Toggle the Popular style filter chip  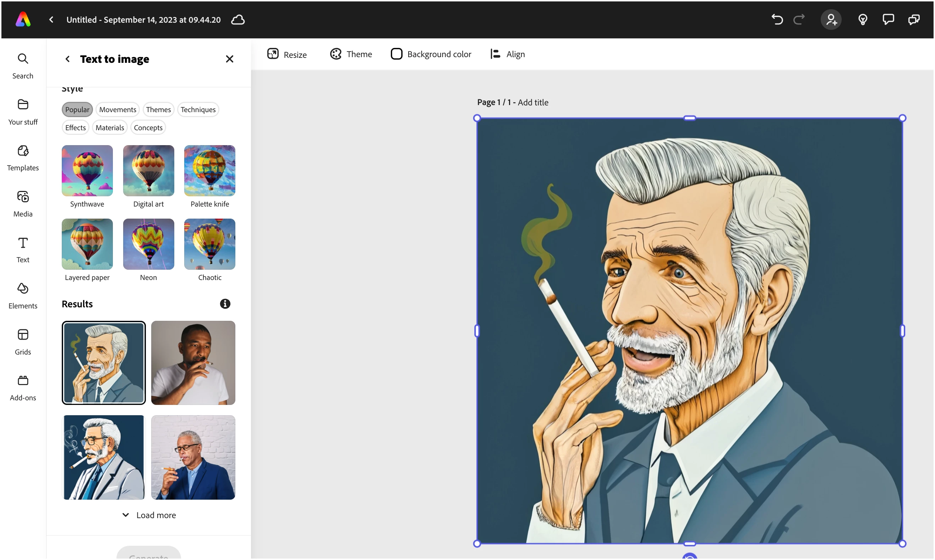pyautogui.click(x=77, y=109)
